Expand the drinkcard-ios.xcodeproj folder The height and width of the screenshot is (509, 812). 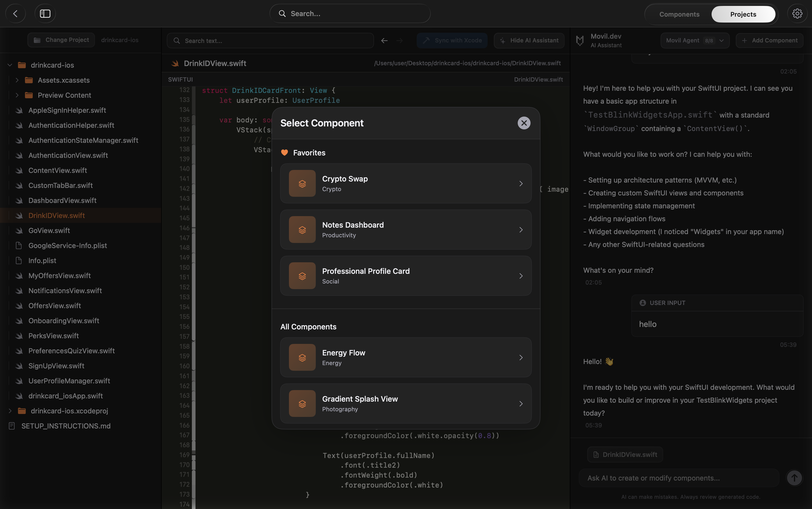point(10,411)
